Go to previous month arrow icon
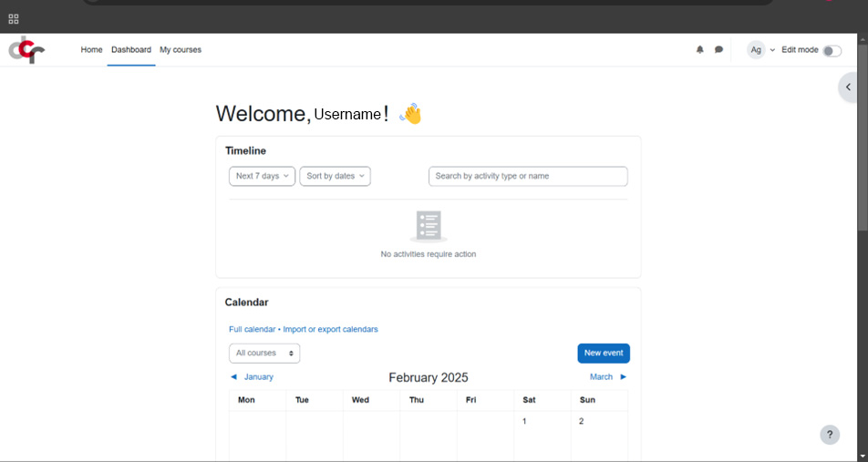 234,377
